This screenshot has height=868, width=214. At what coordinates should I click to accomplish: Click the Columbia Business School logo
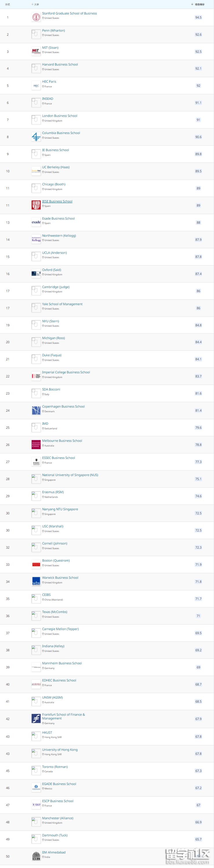coord(36,137)
